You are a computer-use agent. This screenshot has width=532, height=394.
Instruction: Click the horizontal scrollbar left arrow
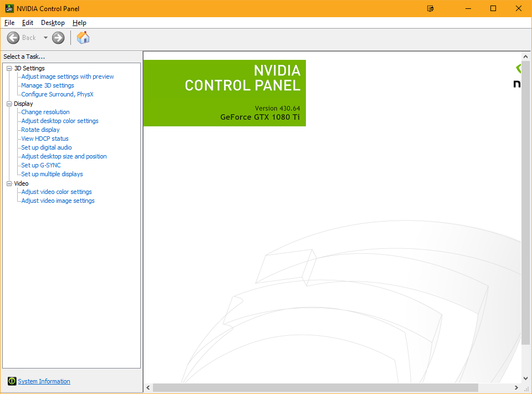149,387
